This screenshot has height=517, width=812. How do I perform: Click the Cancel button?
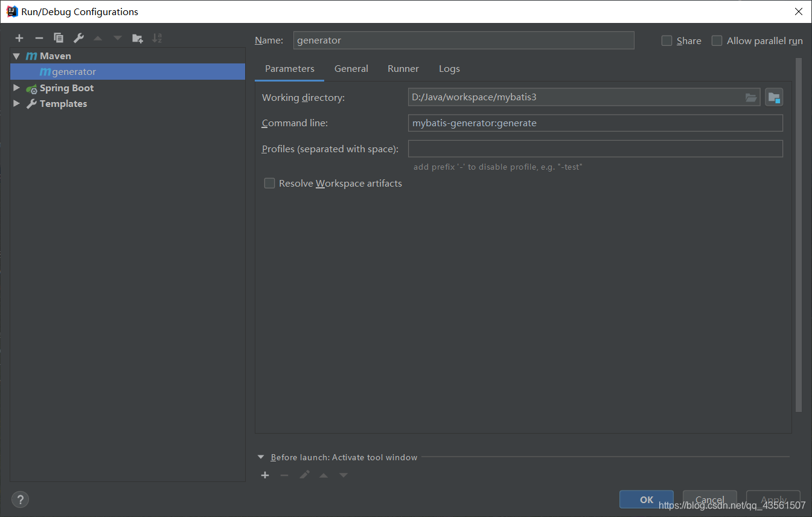point(710,499)
